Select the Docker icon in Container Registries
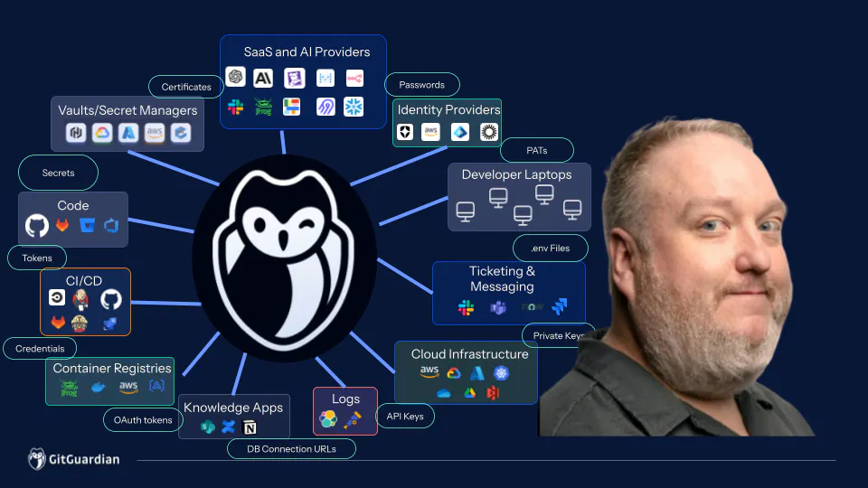This screenshot has width=868, height=488. pos(99,387)
